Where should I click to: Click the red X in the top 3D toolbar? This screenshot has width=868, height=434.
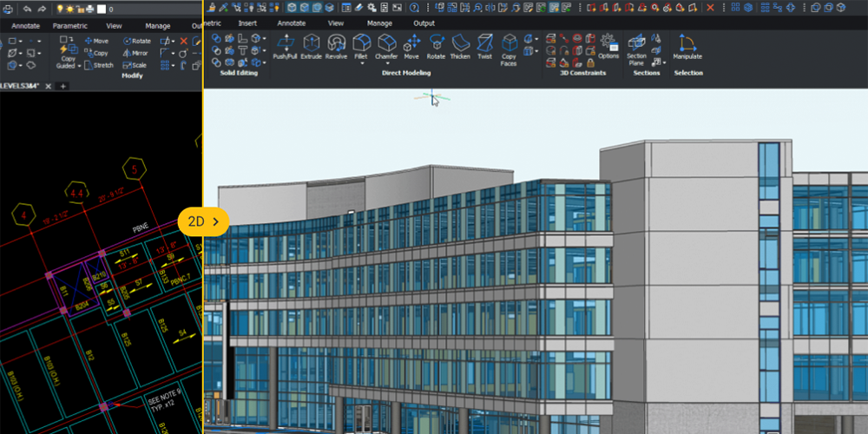click(710, 8)
